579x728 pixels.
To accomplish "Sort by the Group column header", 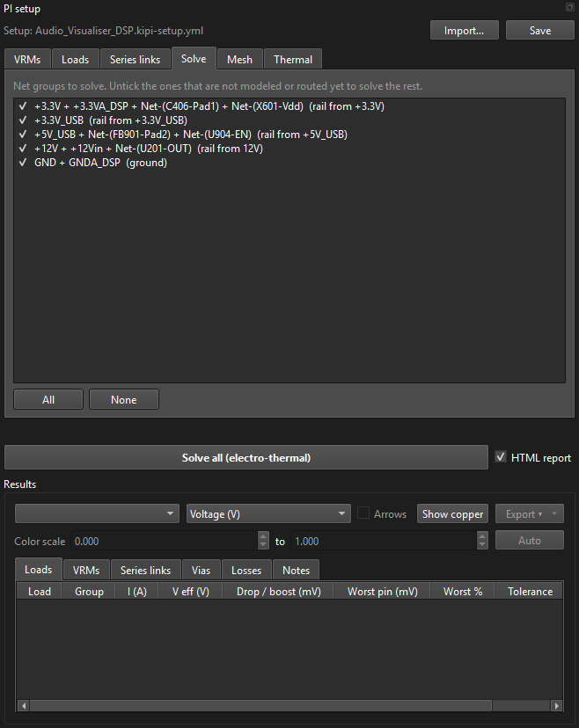I will pos(89,592).
